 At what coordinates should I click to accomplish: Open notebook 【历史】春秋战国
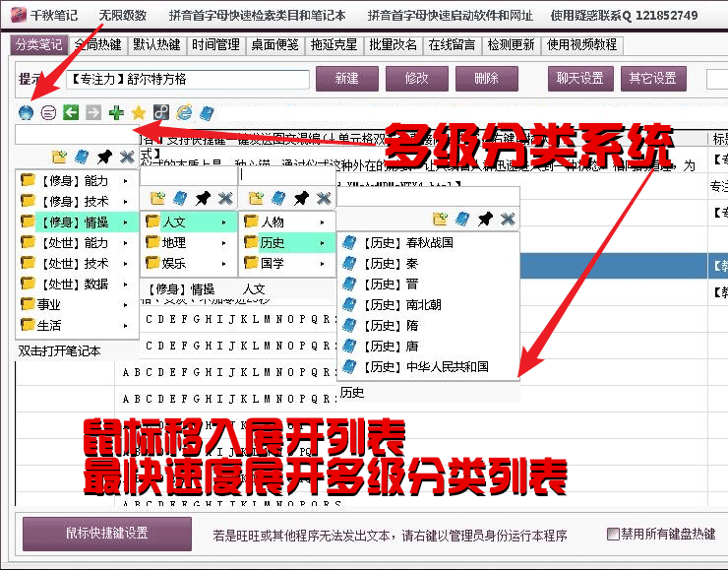pyautogui.click(x=428, y=242)
